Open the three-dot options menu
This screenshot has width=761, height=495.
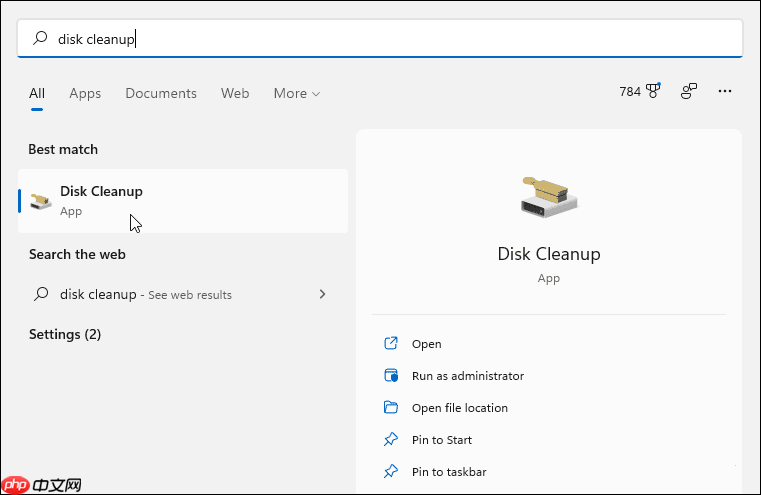point(726,92)
